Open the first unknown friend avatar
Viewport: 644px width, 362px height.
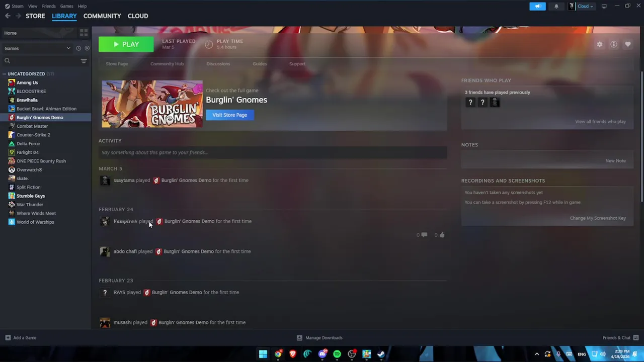470,103
